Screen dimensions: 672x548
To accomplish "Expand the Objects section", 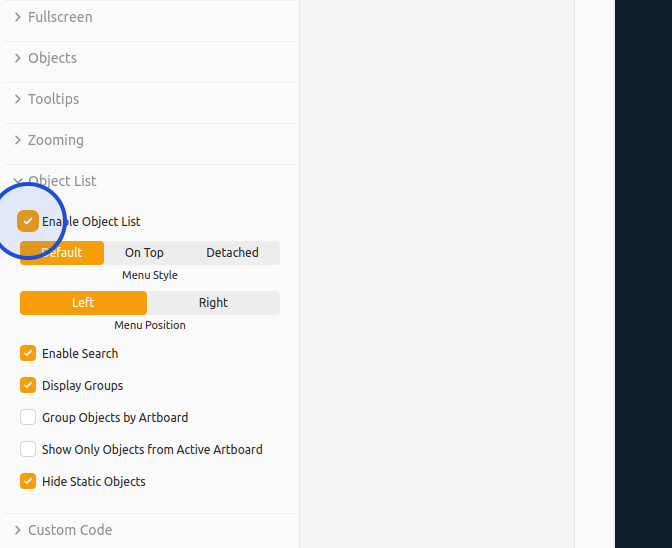I will [52, 58].
